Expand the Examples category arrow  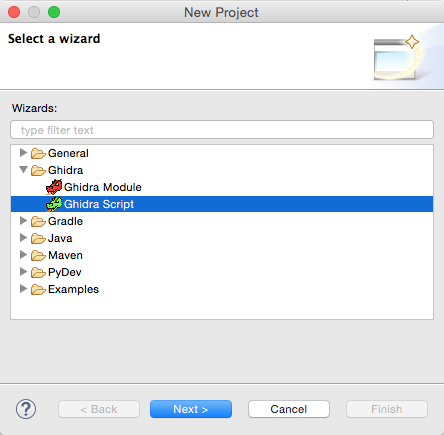[x=23, y=289]
